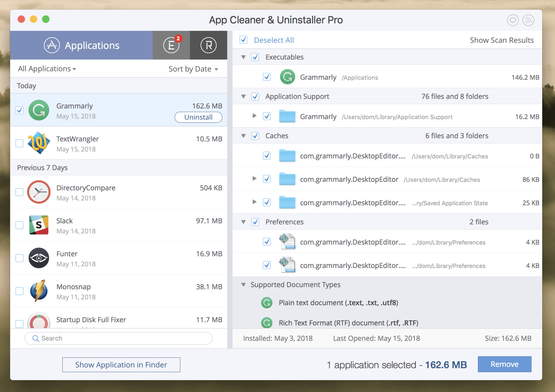Collapse the Preferences section

coord(243,222)
